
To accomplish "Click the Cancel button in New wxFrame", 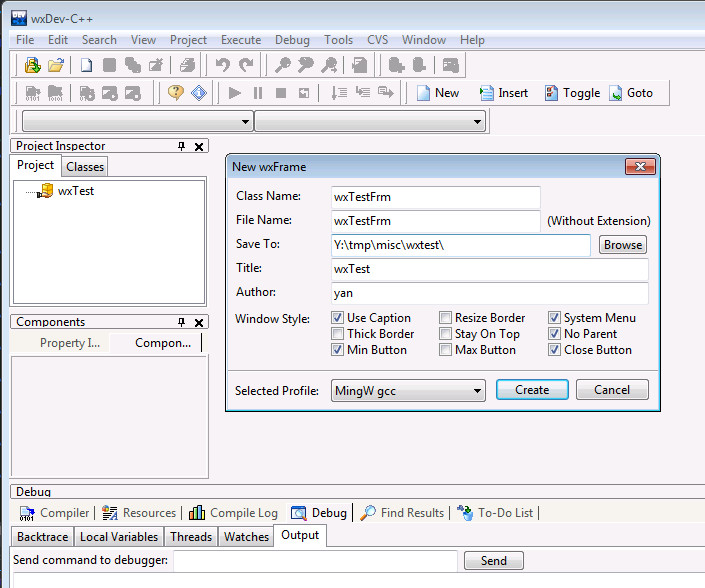I will click(612, 390).
